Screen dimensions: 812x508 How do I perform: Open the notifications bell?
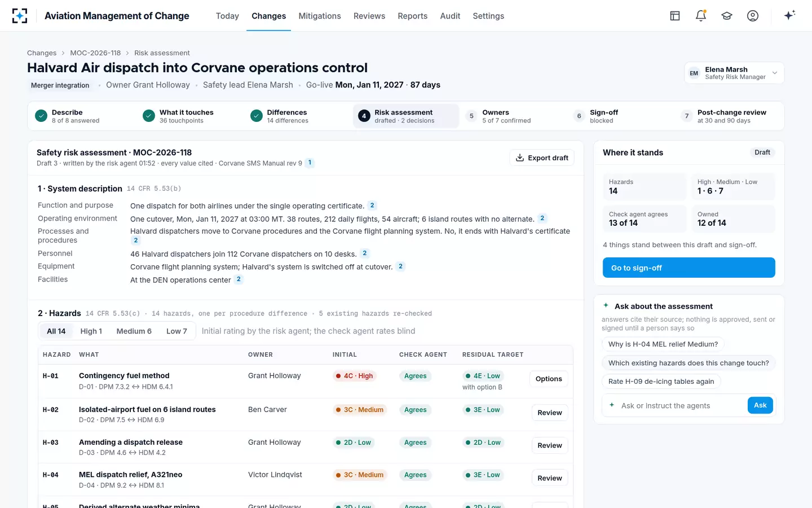pyautogui.click(x=701, y=16)
